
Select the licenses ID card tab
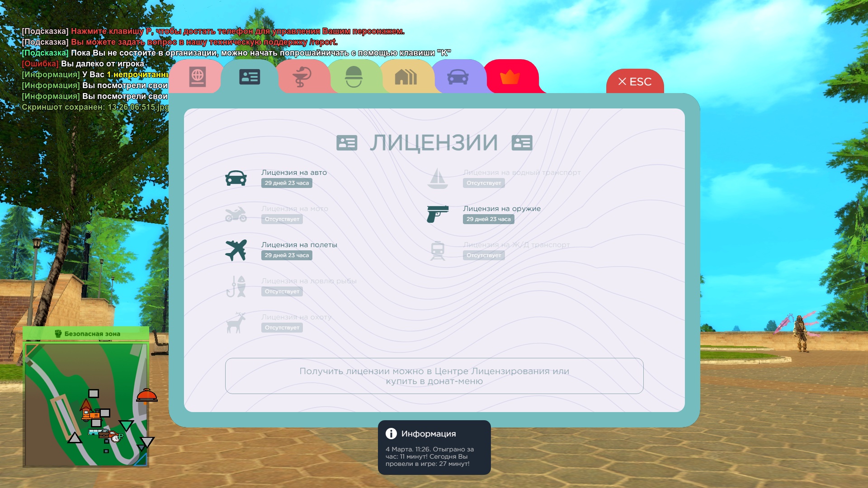250,77
